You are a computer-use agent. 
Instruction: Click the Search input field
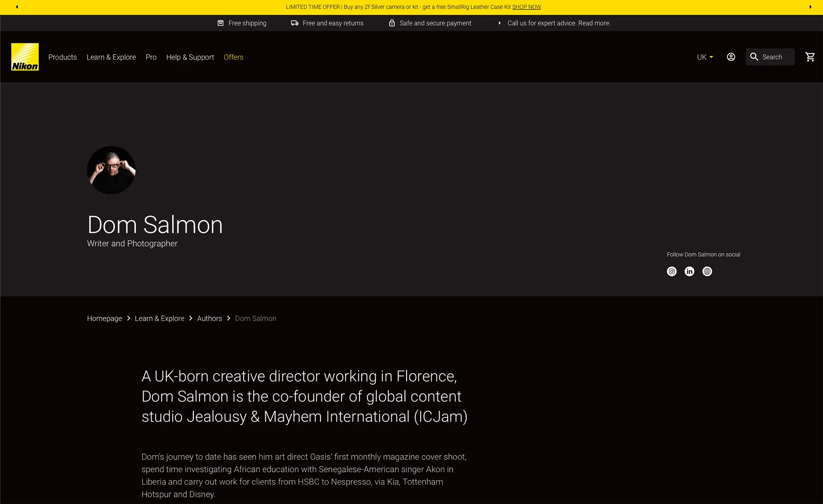coord(776,57)
